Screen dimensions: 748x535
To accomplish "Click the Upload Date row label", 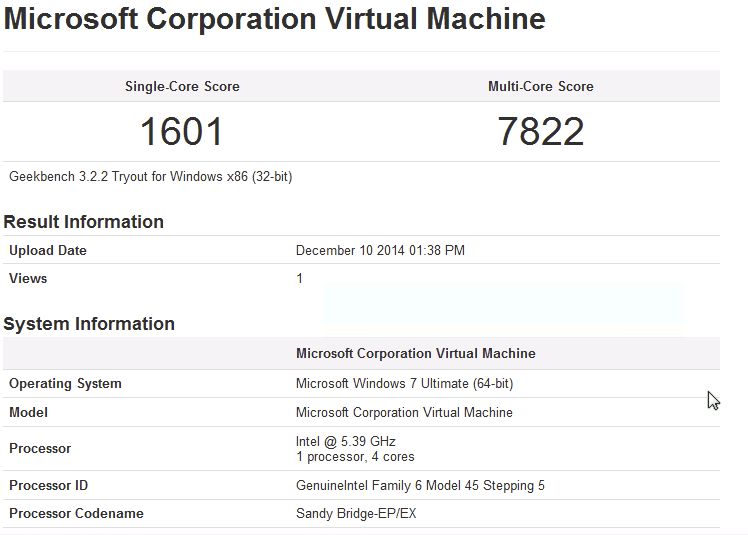I will (48, 251).
